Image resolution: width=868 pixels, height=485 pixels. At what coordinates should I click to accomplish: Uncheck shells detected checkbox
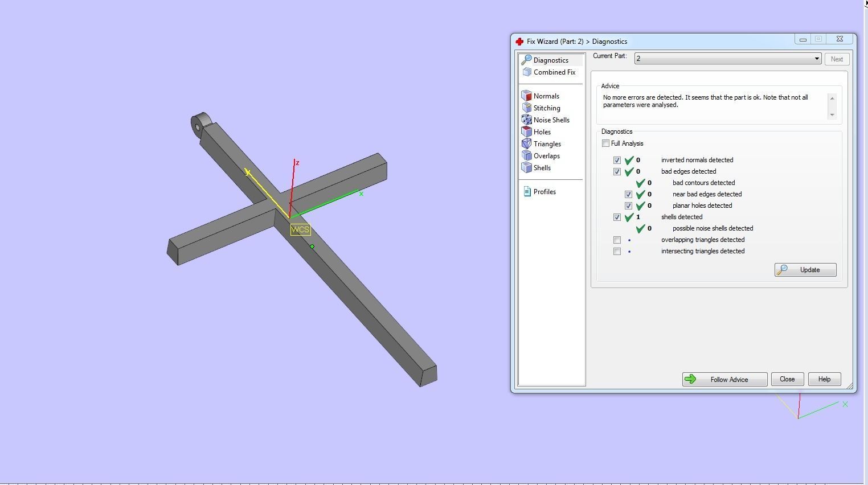pos(617,217)
